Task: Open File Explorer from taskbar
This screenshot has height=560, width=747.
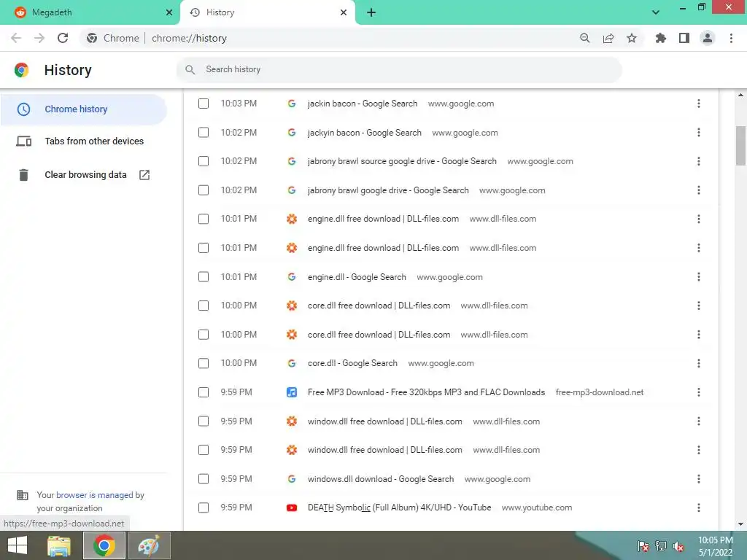Action: pyautogui.click(x=59, y=545)
